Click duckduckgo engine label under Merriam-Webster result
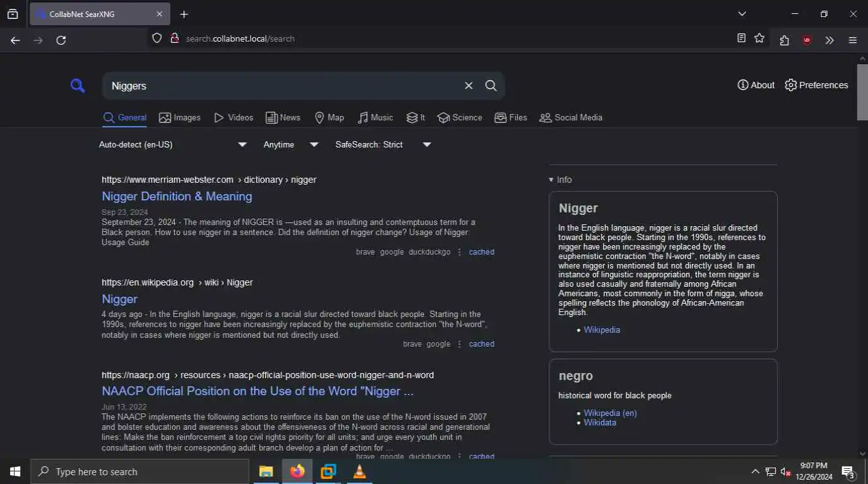868x484 pixels. (x=430, y=252)
